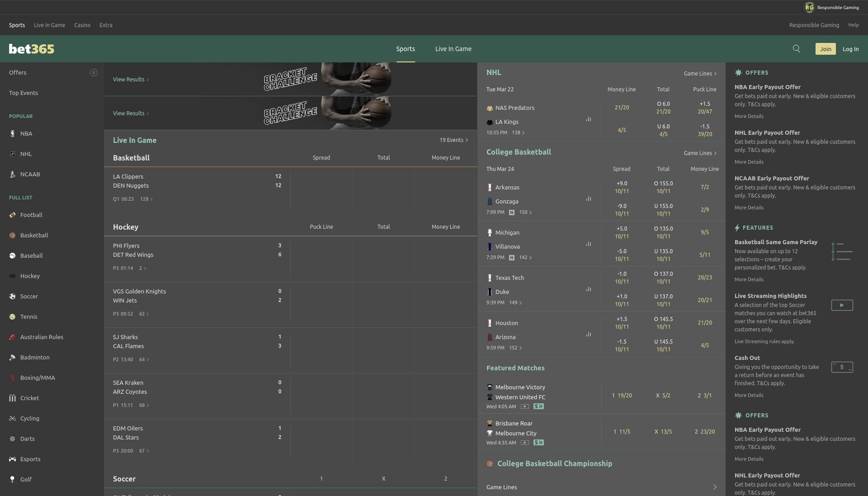Viewport: 868px width, 496px height.
Task: Click the search magnifier icon
Action: point(797,49)
